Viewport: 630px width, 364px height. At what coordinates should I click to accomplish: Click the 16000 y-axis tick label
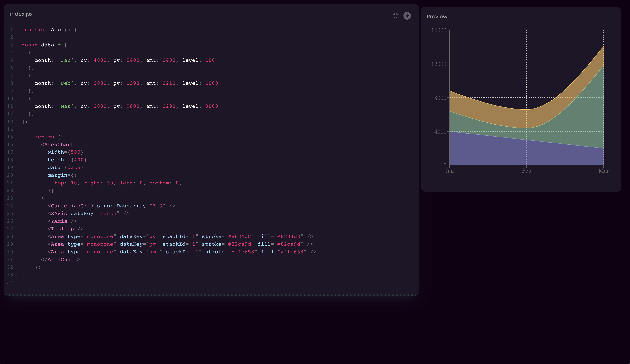pos(439,30)
